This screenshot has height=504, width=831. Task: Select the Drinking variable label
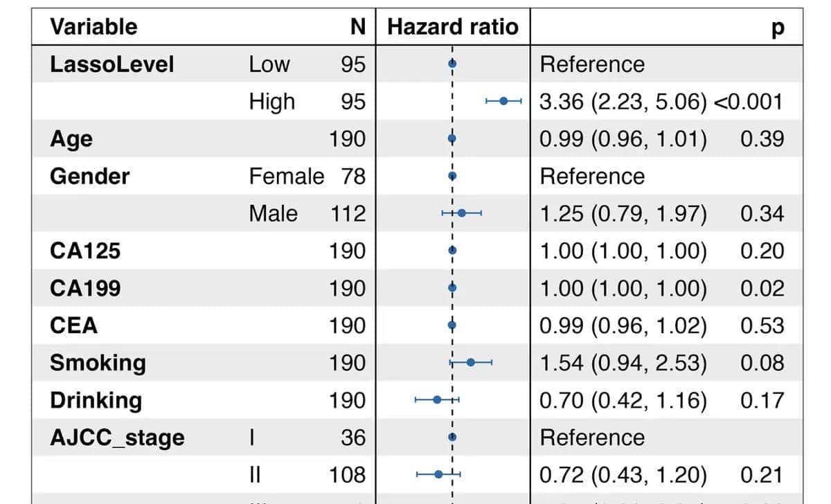pyautogui.click(x=96, y=400)
